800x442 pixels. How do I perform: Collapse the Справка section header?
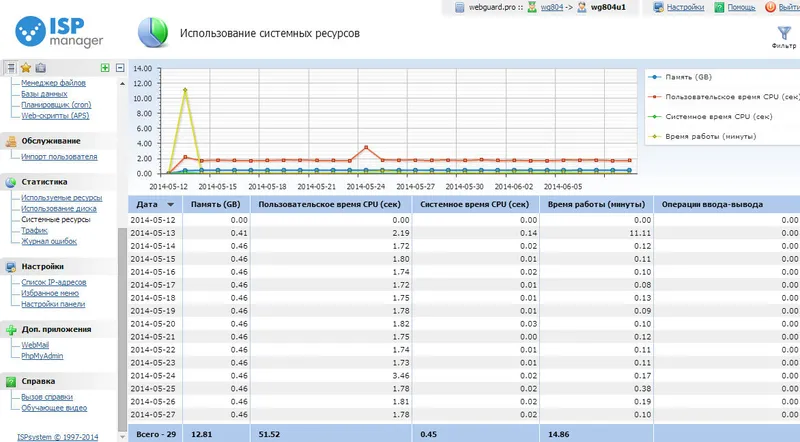pyautogui.click(x=38, y=381)
